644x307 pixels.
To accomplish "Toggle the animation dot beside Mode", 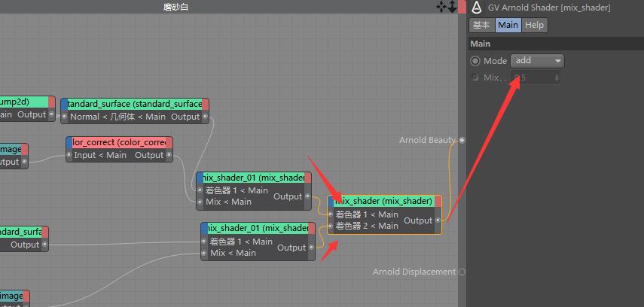I will tap(475, 61).
